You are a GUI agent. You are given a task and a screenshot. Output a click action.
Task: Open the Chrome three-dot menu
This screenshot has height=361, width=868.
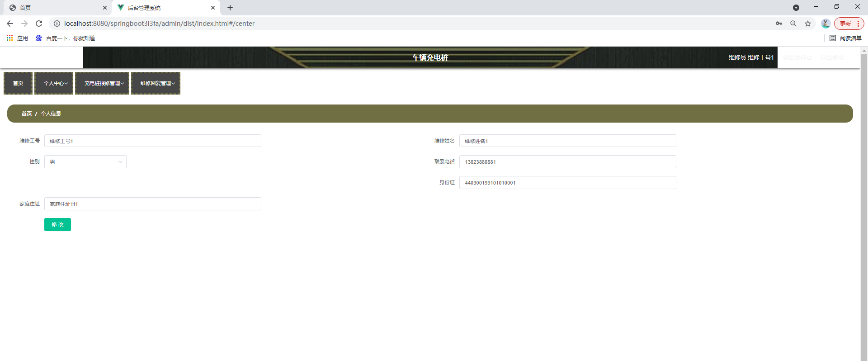pos(858,24)
